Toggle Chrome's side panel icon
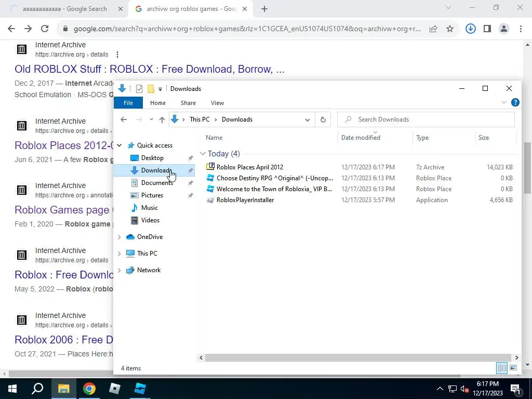The height and width of the screenshot is (399, 532). [x=487, y=29]
